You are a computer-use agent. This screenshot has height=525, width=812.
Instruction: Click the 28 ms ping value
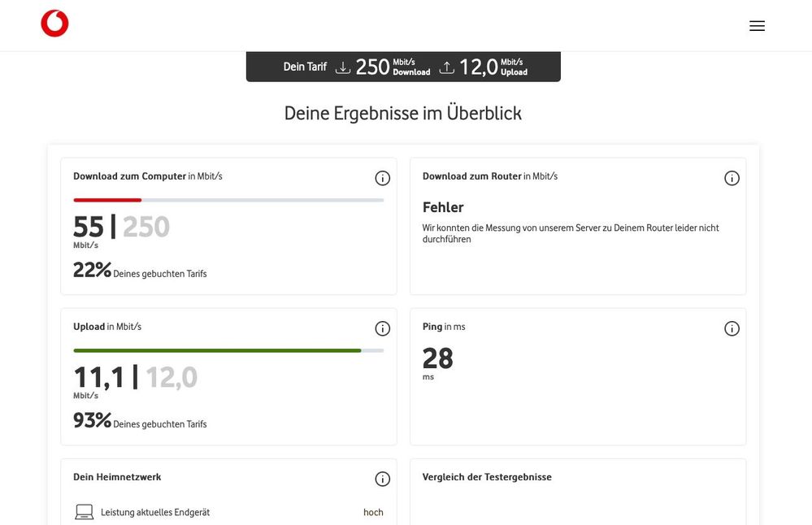437,358
